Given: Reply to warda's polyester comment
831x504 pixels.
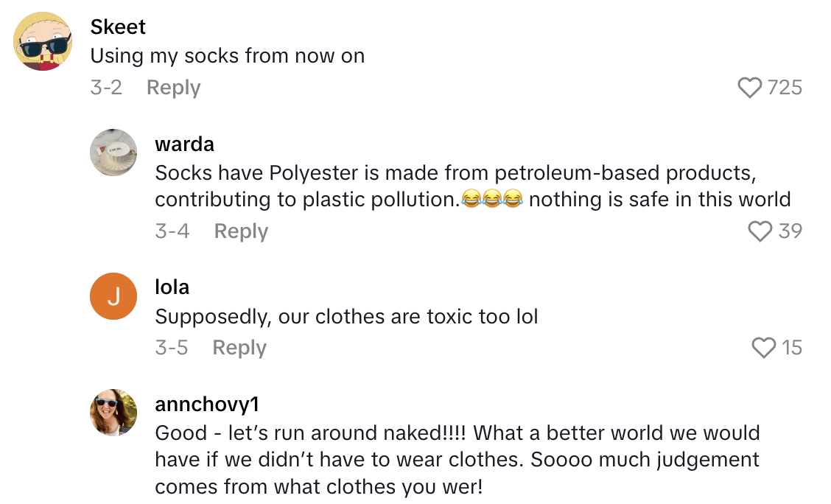Looking at the screenshot, I should tap(241, 231).
